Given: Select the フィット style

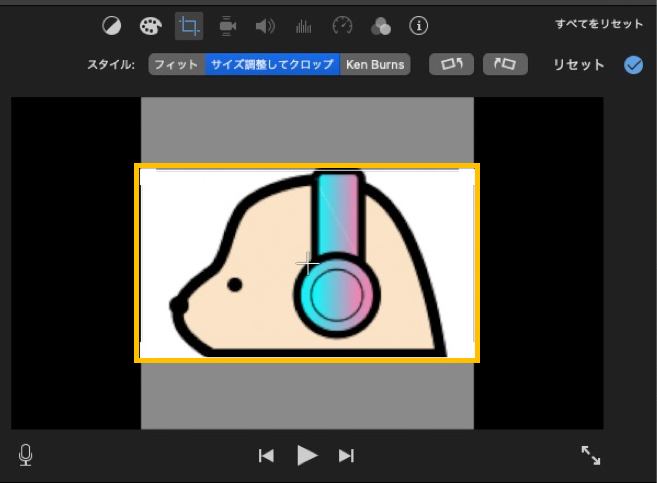Looking at the screenshot, I should tap(176, 65).
